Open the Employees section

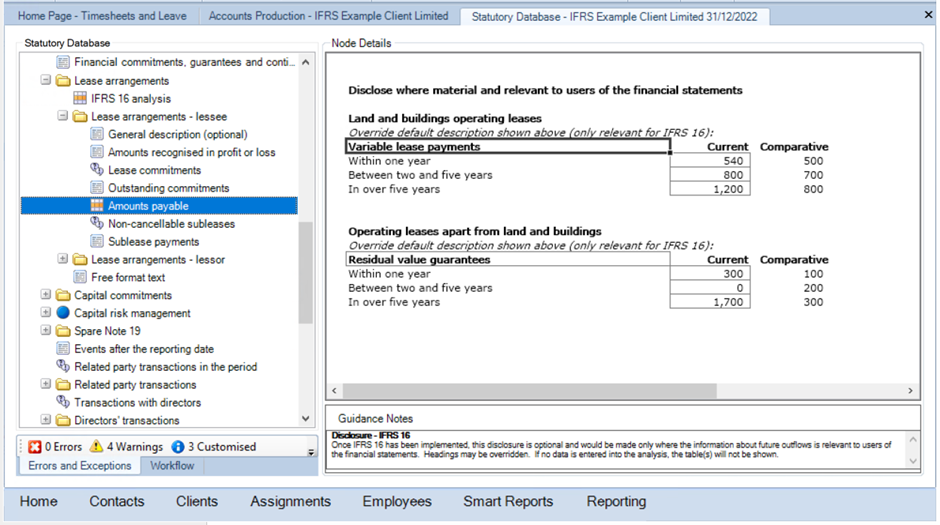(x=397, y=501)
